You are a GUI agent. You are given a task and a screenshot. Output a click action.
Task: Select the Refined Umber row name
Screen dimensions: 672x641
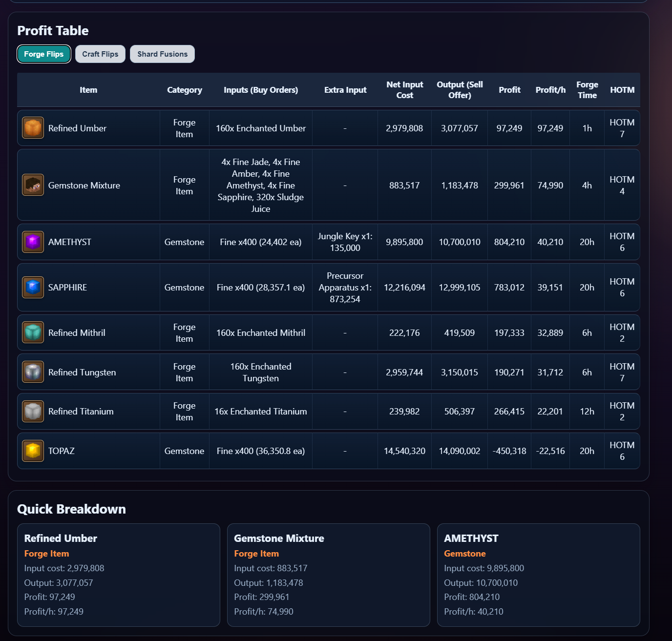[77, 128]
